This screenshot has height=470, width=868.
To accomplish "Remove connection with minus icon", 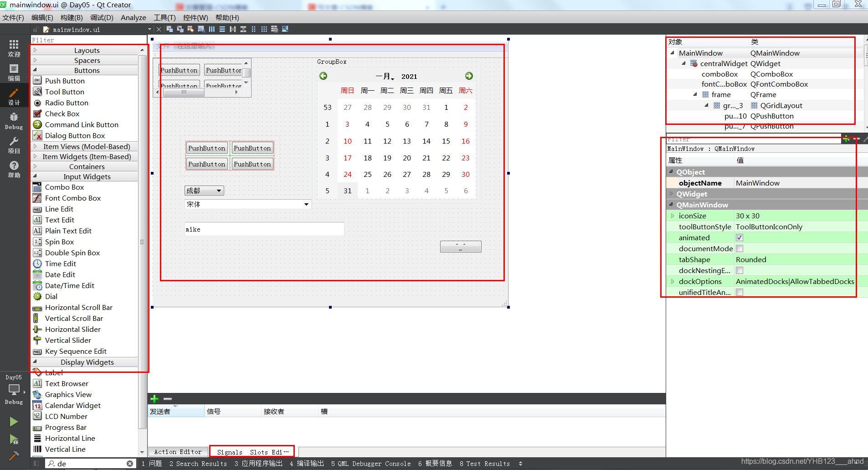I will 168,399.
